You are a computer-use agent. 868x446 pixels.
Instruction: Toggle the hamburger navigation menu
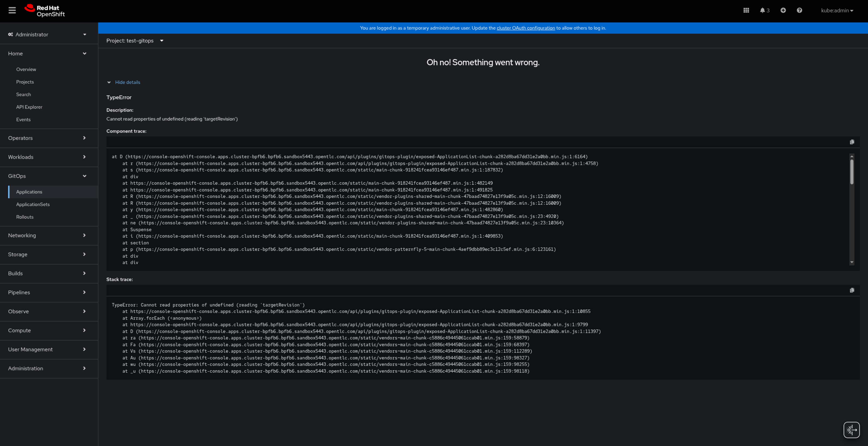pos(12,10)
